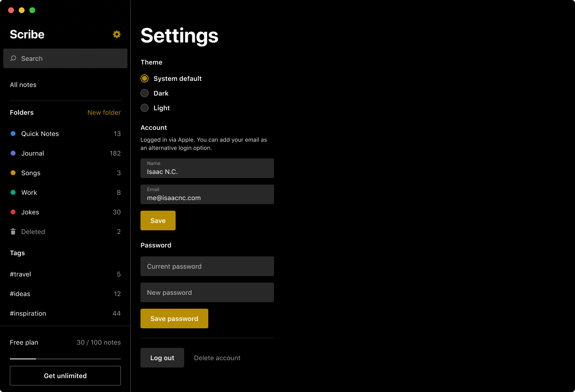Click the search magnifier icon
Screen dimensions: 575x392
coord(13,58)
